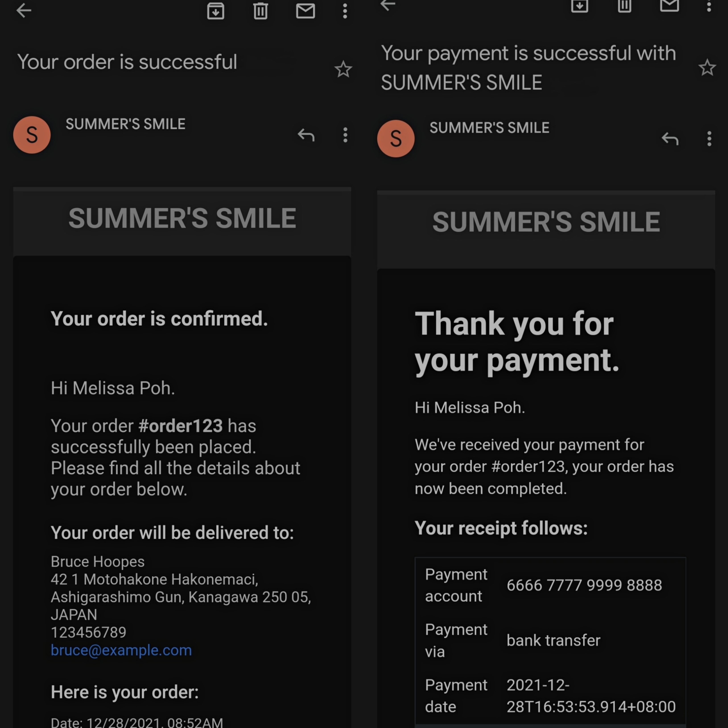Star the payment successful email

[x=707, y=68]
